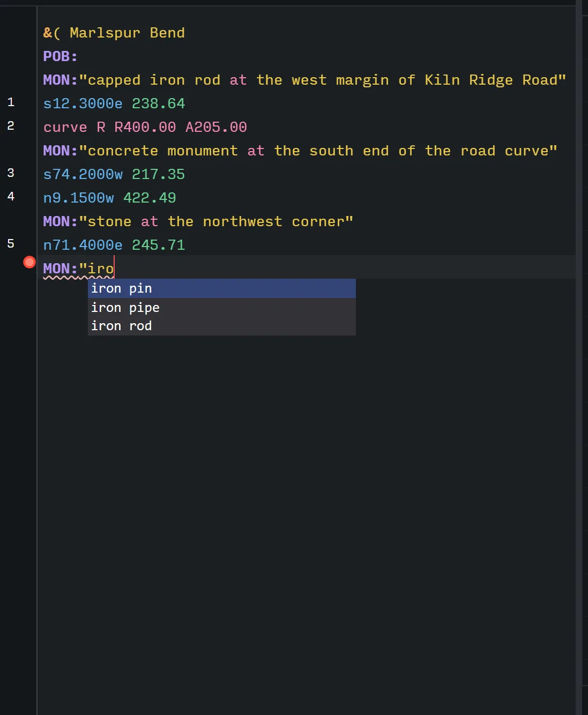Select the 'iron pin' autocomplete suggestion
Image resolution: width=588 pixels, height=715 pixels.
click(x=221, y=288)
